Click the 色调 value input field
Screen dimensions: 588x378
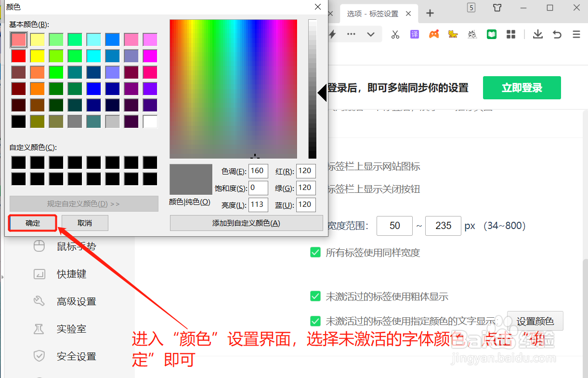258,171
